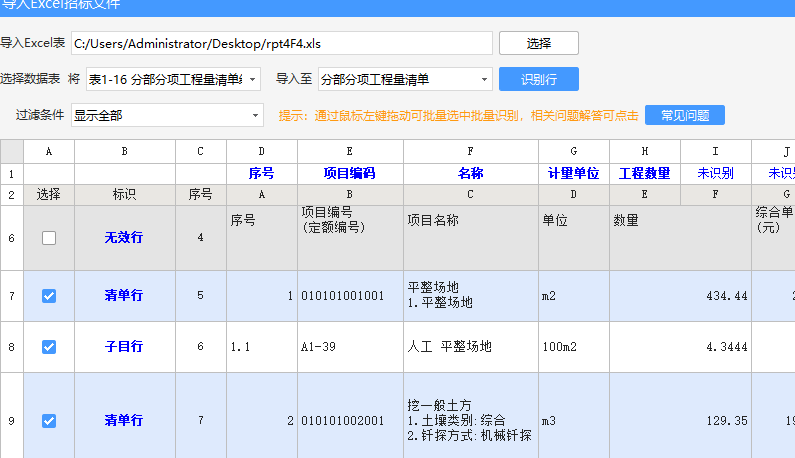Click the 标识 column label in row 2
795x458 pixels.
point(125,195)
